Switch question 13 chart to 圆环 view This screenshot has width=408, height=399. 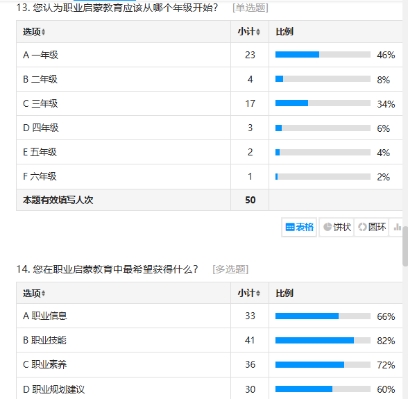point(372,227)
